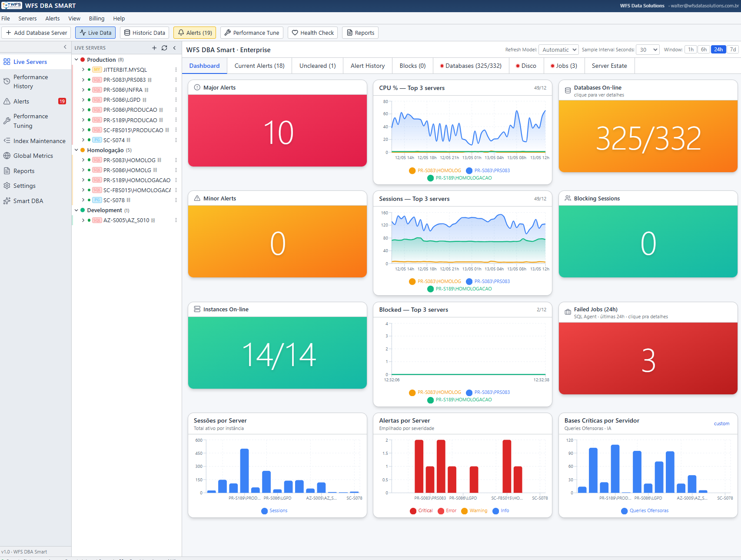Click the Reports document icon in sidebar

pos(7,171)
